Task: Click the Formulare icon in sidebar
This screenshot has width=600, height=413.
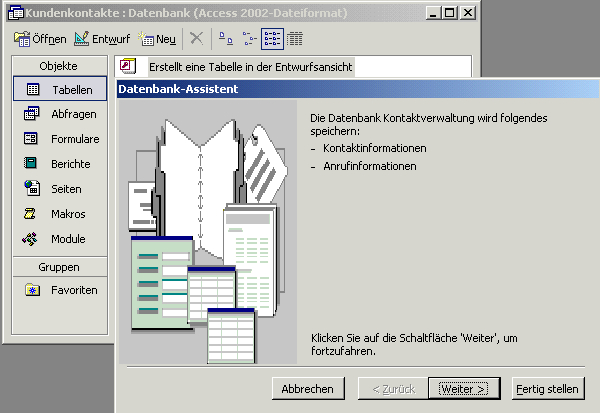Action: pos(31,138)
